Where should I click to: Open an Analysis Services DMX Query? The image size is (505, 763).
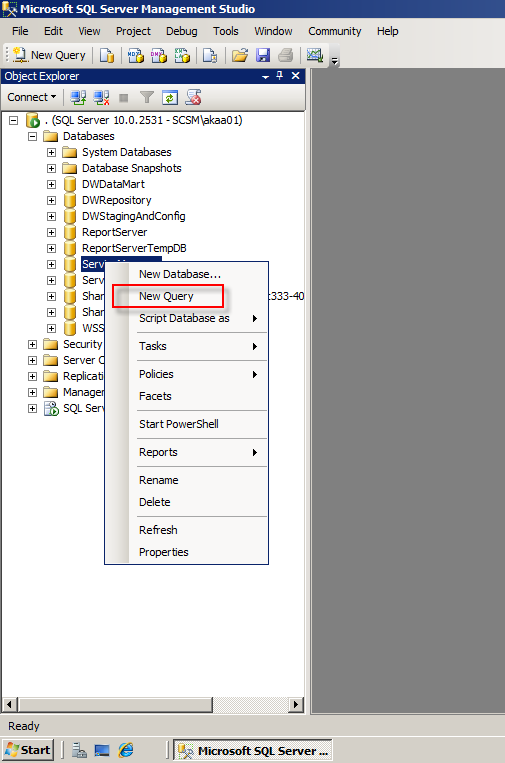(159, 55)
